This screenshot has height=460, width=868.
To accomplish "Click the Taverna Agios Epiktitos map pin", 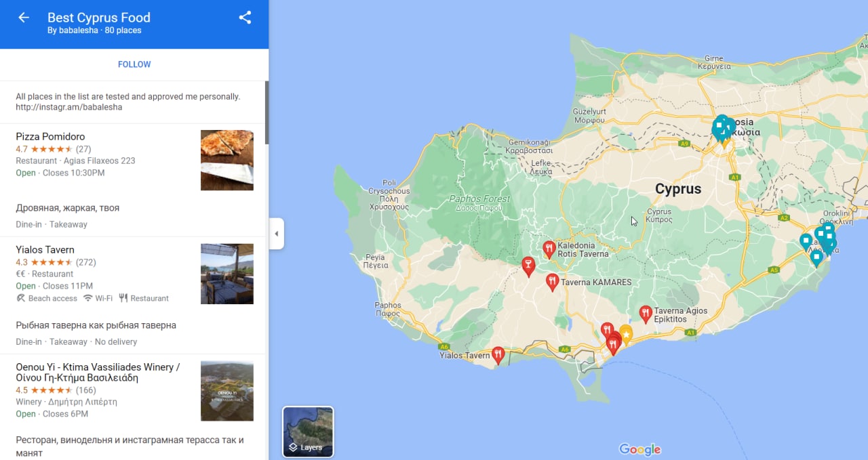I will 646,313.
